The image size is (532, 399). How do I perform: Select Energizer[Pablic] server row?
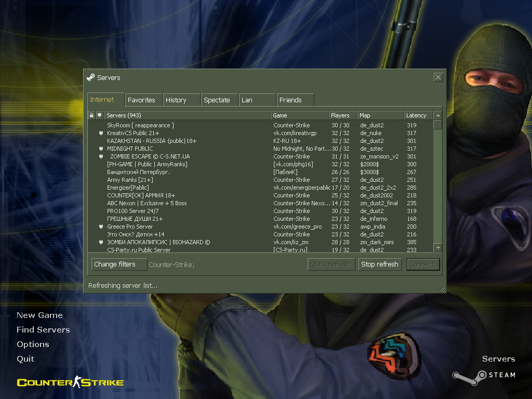tap(261, 188)
